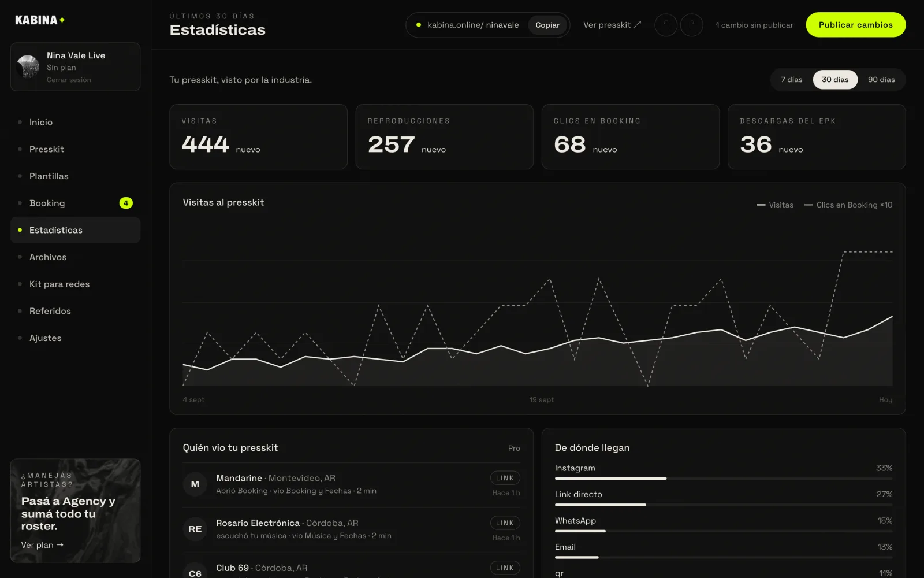Switch the range to 7 días
This screenshot has width=924, height=578.
792,80
